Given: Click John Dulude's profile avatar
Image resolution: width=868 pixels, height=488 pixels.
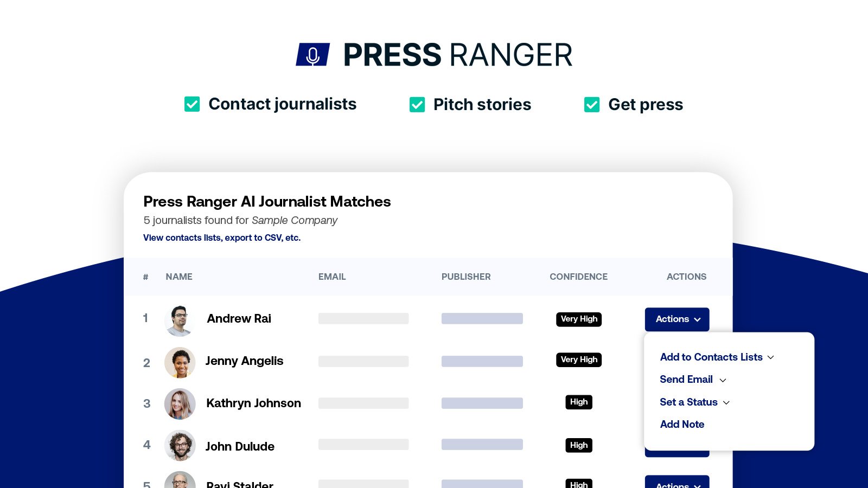Looking at the screenshot, I should [x=180, y=446].
